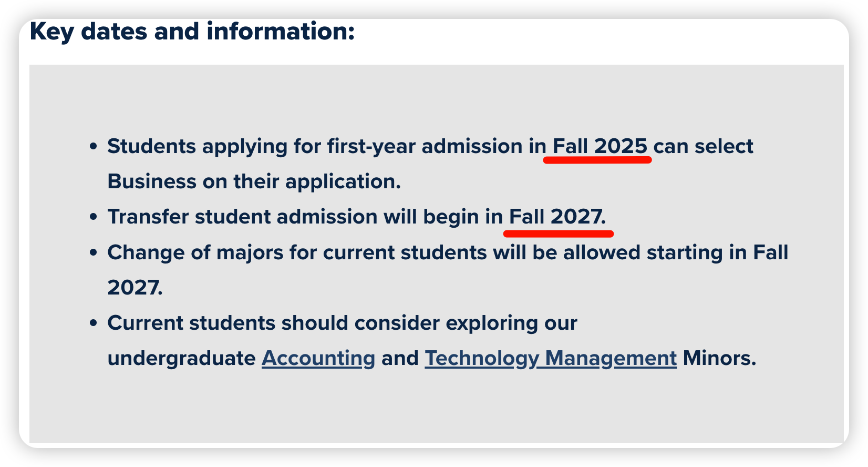This screenshot has width=868, height=467.
Task: Click the red underline beneath Fall 2025
Action: pos(597,160)
